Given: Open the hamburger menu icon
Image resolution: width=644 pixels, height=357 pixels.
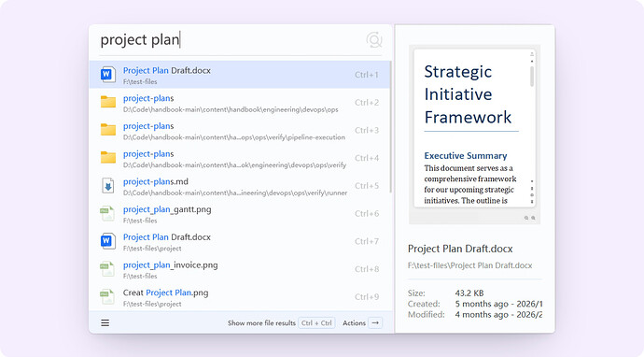Looking at the screenshot, I should [x=105, y=322].
